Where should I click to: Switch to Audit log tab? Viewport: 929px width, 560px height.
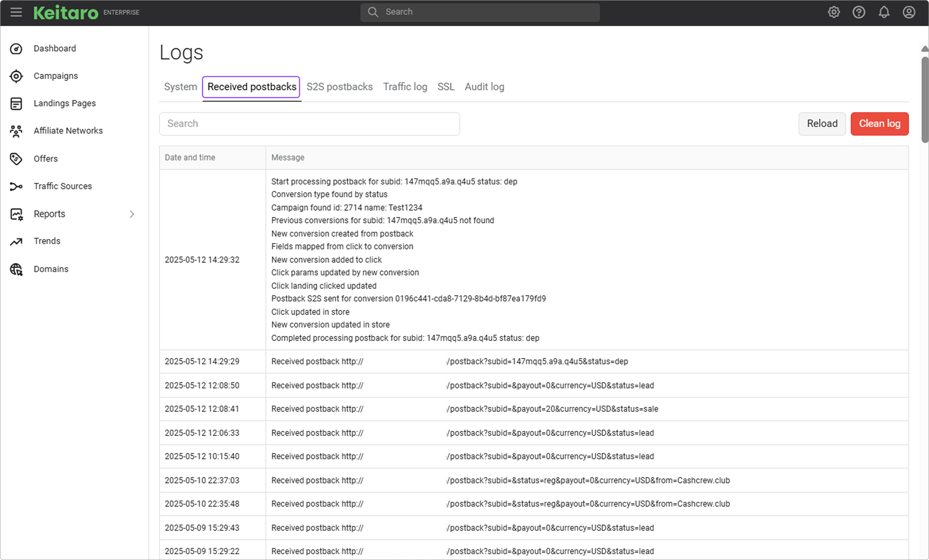tap(484, 87)
